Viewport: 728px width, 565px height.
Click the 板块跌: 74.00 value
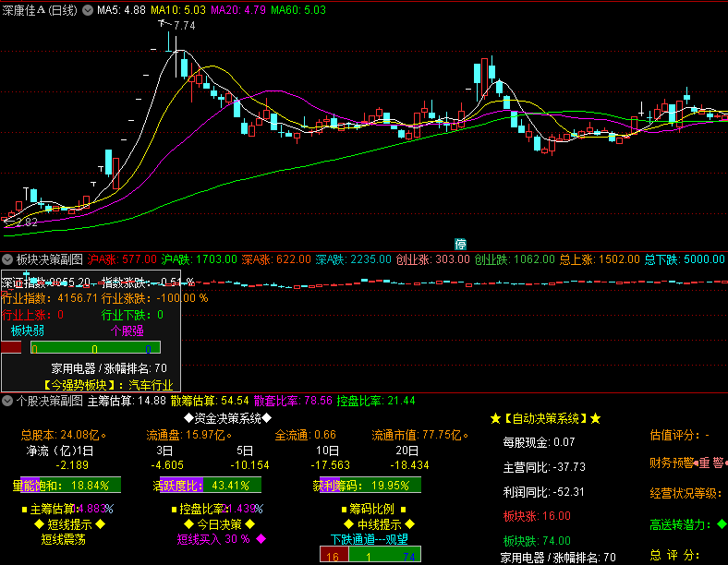pyautogui.click(x=537, y=541)
